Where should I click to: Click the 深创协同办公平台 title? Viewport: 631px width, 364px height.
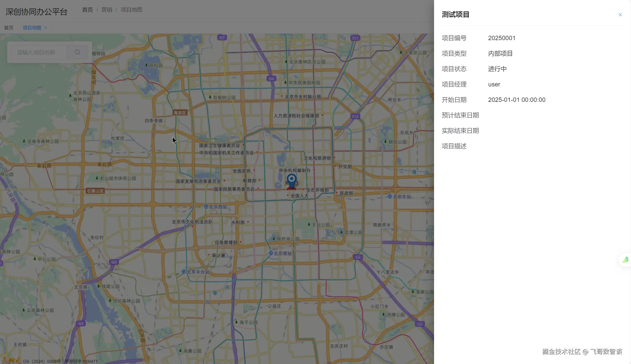click(x=36, y=12)
